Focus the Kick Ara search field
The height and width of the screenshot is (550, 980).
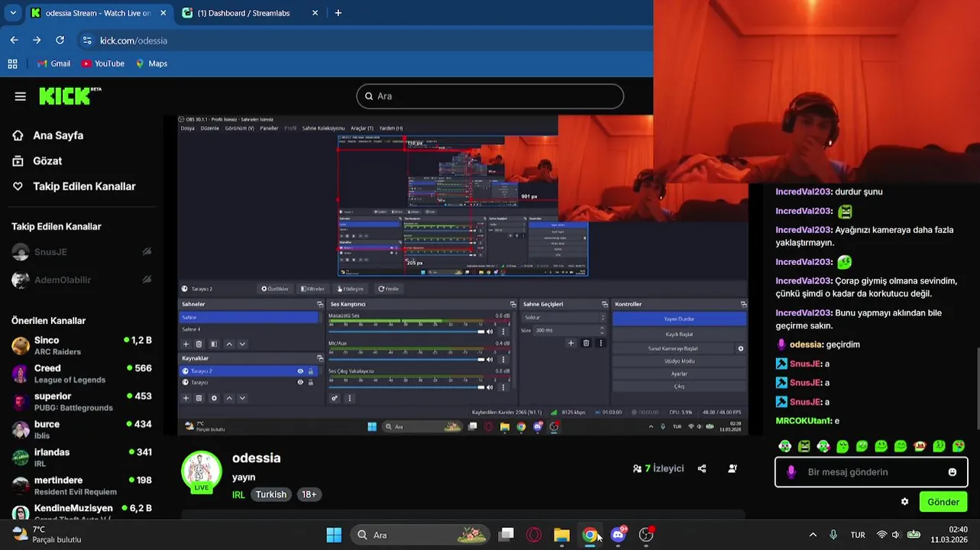click(490, 96)
